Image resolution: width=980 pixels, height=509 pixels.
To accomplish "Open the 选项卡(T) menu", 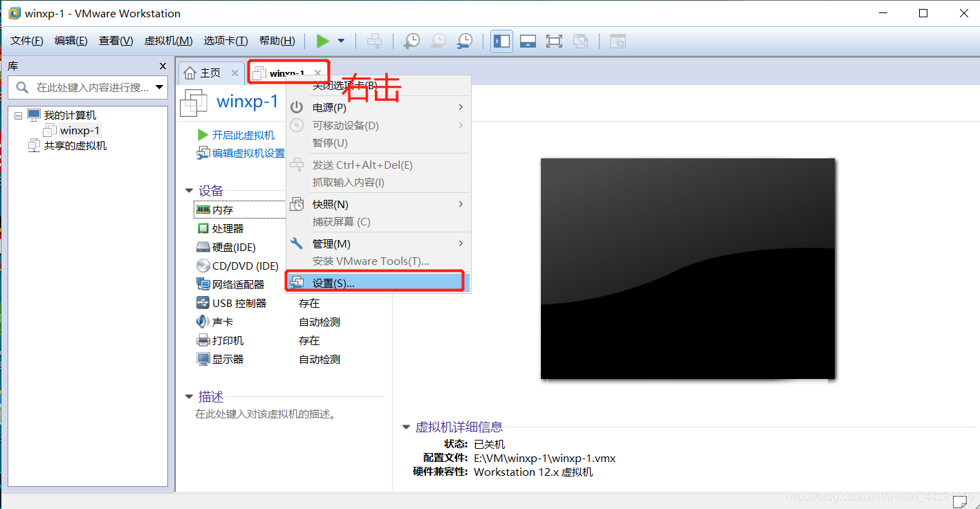I will pos(225,41).
